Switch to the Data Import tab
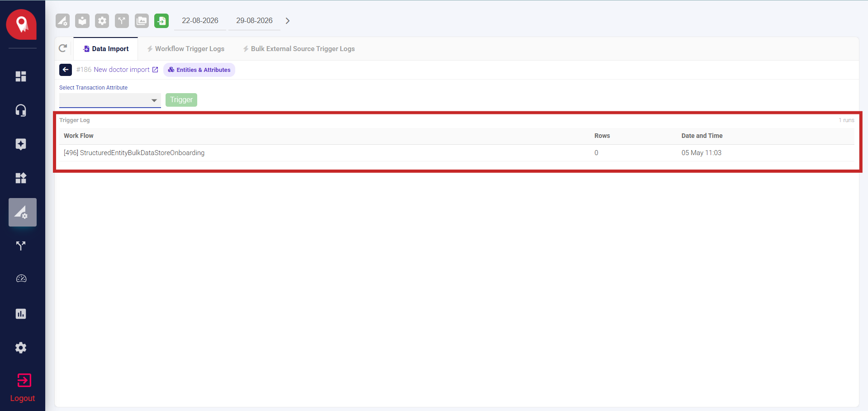This screenshot has height=411, width=868. point(106,49)
